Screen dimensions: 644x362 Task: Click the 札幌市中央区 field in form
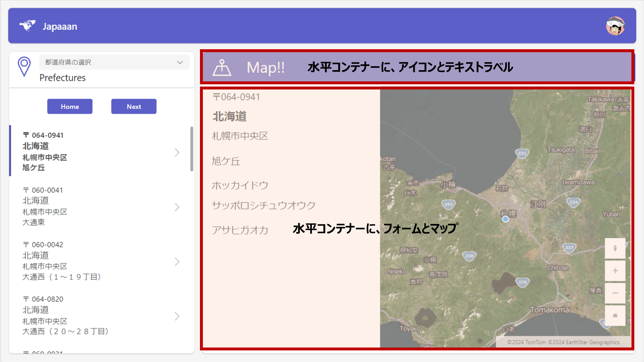pyautogui.click(x=240, y=136)
